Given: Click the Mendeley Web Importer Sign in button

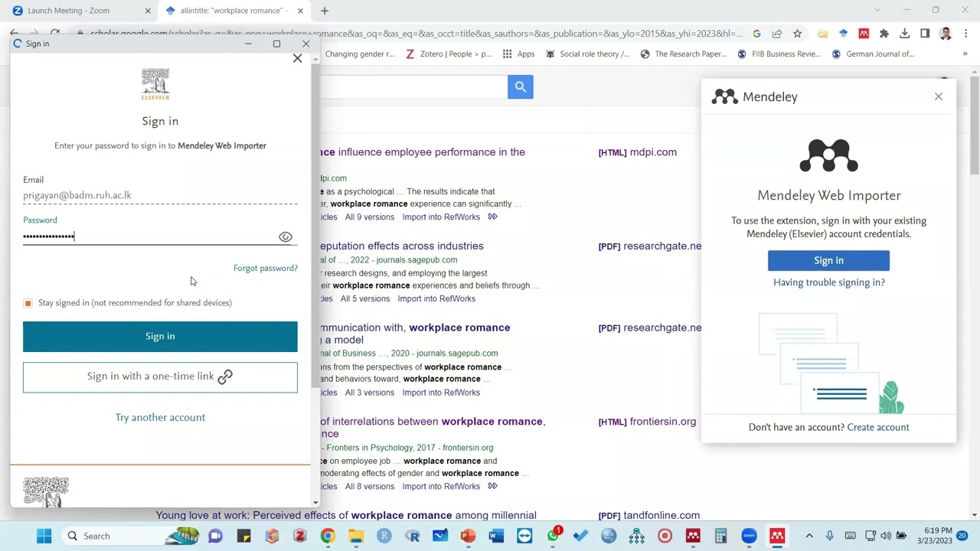Looking at the screenshot, I should point(828,261).
